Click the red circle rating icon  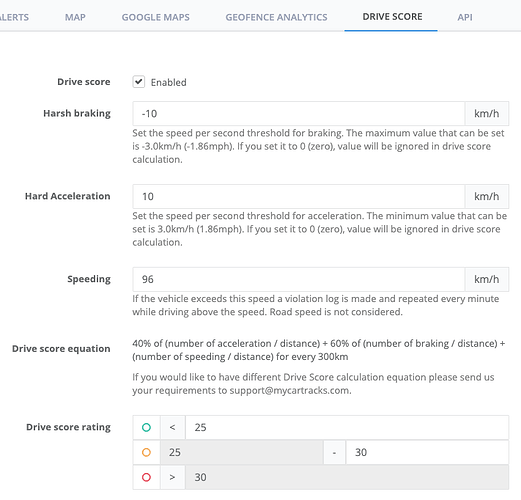click(x=146, y=477)
